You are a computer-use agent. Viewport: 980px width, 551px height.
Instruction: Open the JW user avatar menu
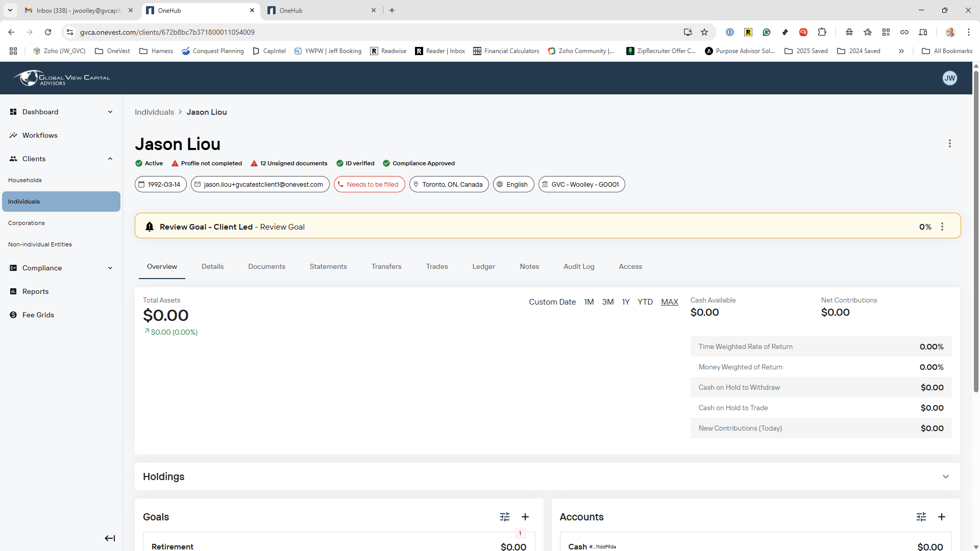949,78
